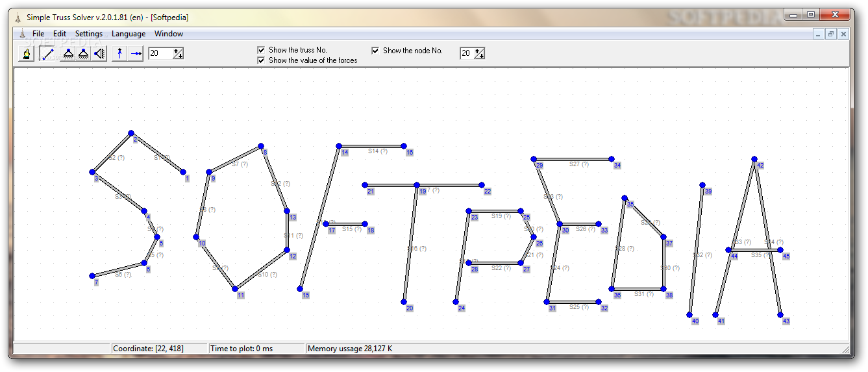The image size is (868, 372).
Task: Click truss label S22 (?)
Action: 501,268
